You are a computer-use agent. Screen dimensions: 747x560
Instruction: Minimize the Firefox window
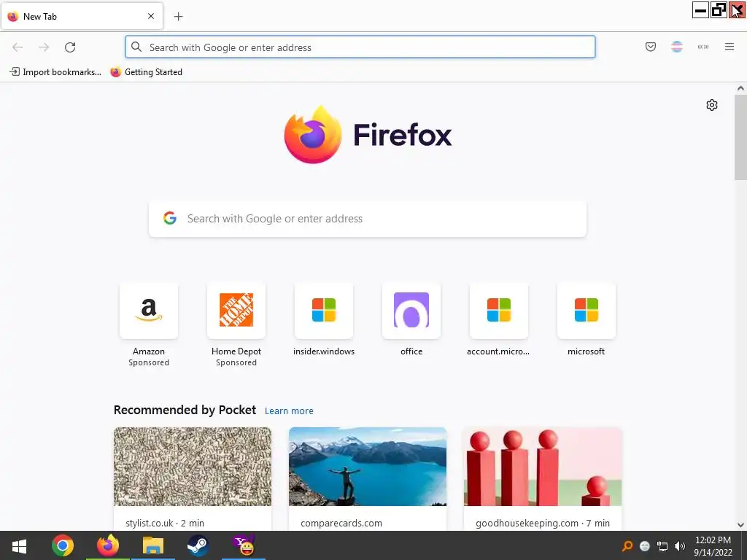click(x=700, y=9)
